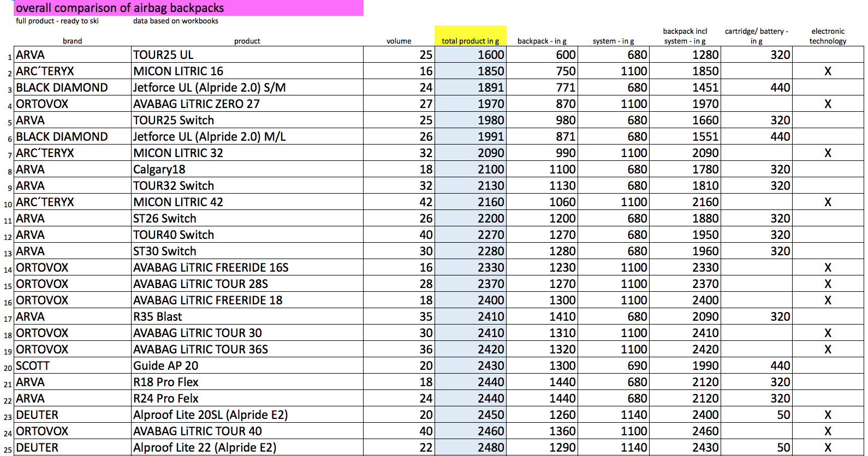This screenshot has height=456, width=868.
Task: Click the volume value 27
Action: 426,104
